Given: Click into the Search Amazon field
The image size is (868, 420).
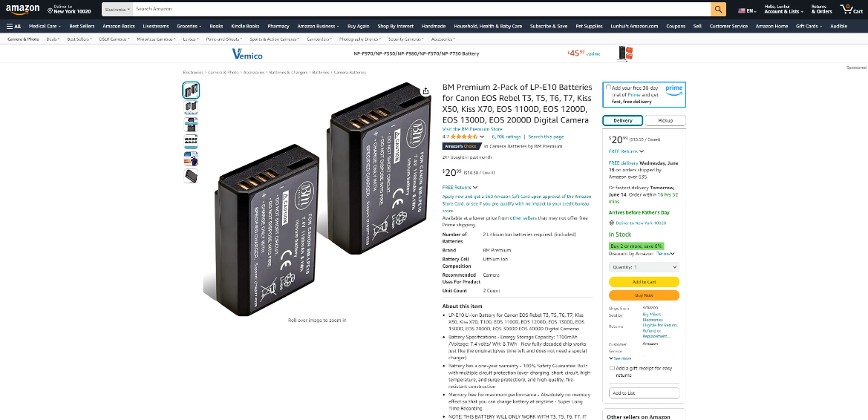Looking at the screenshot, I should tap(421, 10).
